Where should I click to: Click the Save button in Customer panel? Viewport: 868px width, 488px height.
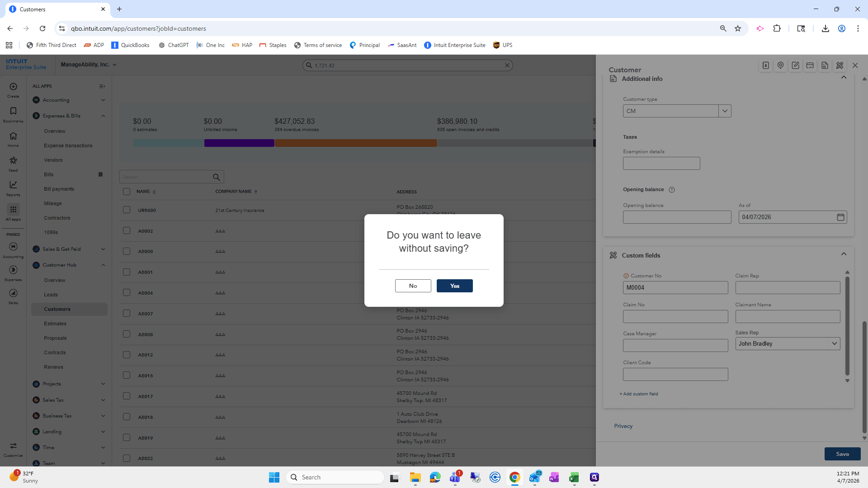coord(842,454)
